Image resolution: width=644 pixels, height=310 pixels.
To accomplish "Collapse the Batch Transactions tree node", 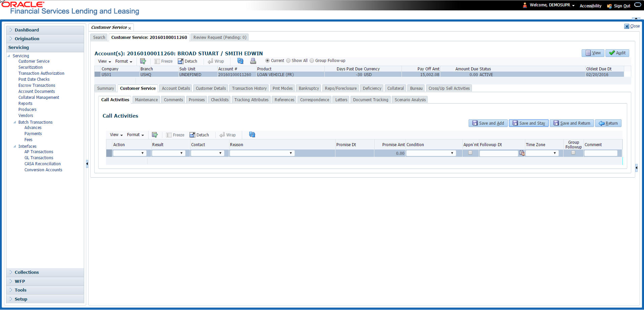I will pyautogui.click(x=14, y=122).
